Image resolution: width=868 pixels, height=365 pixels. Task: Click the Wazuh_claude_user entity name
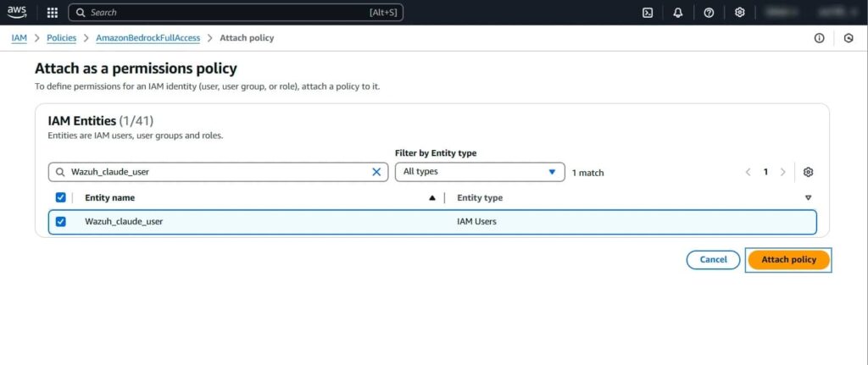click(x=124, y=222)
